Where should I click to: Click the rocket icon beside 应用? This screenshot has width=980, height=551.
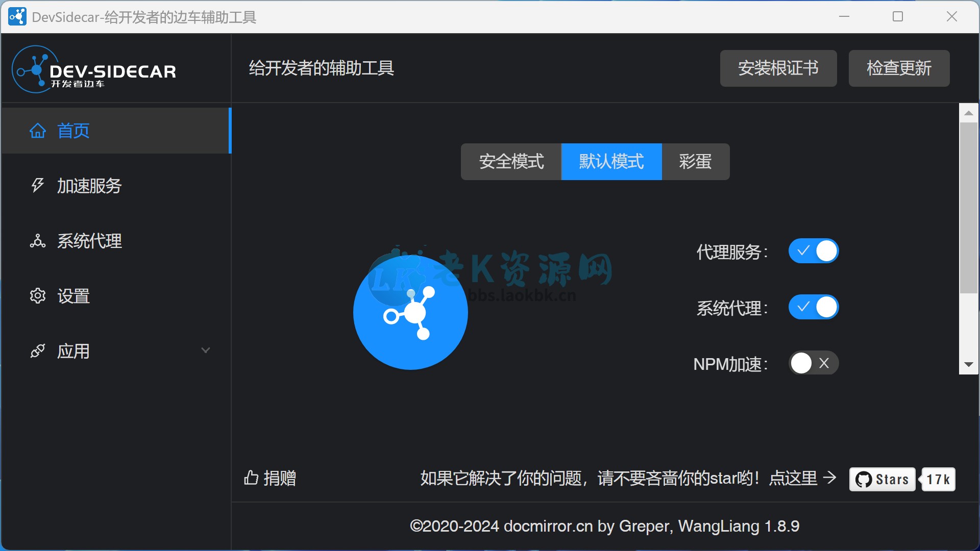tap(38, 351)
